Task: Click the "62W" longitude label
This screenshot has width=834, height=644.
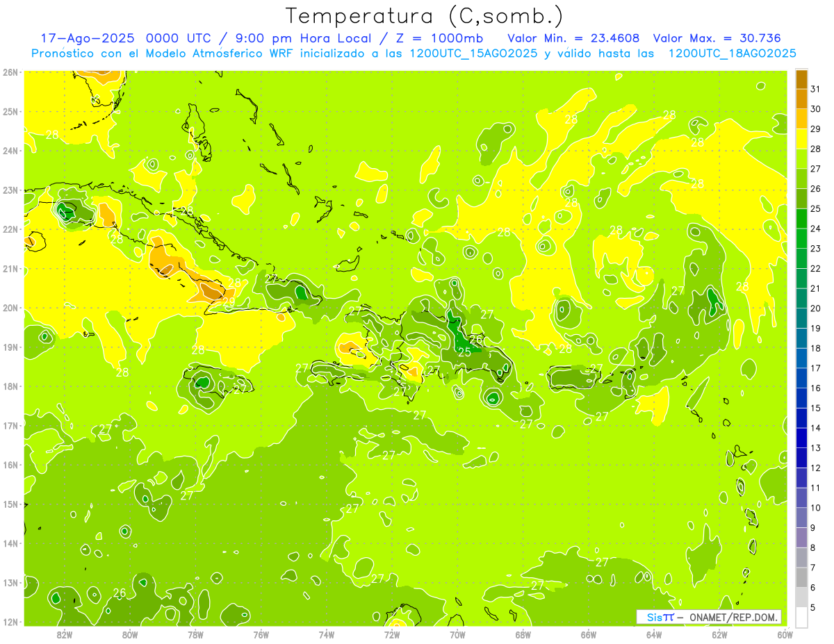Action: 719,634
